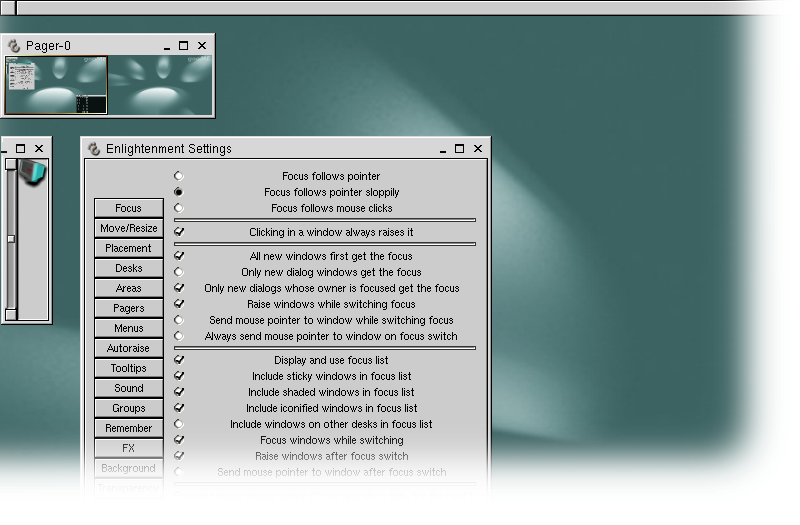Minimize the Pager-0 window
The height and width of the screenshot is (525, 800).
167,46
